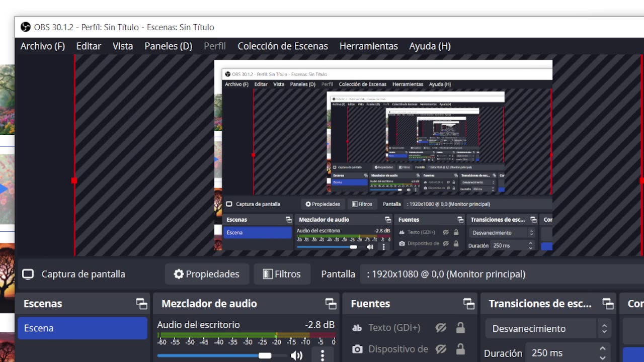
Task: Click the nested OBS preview image
Action: coord(383,155)
